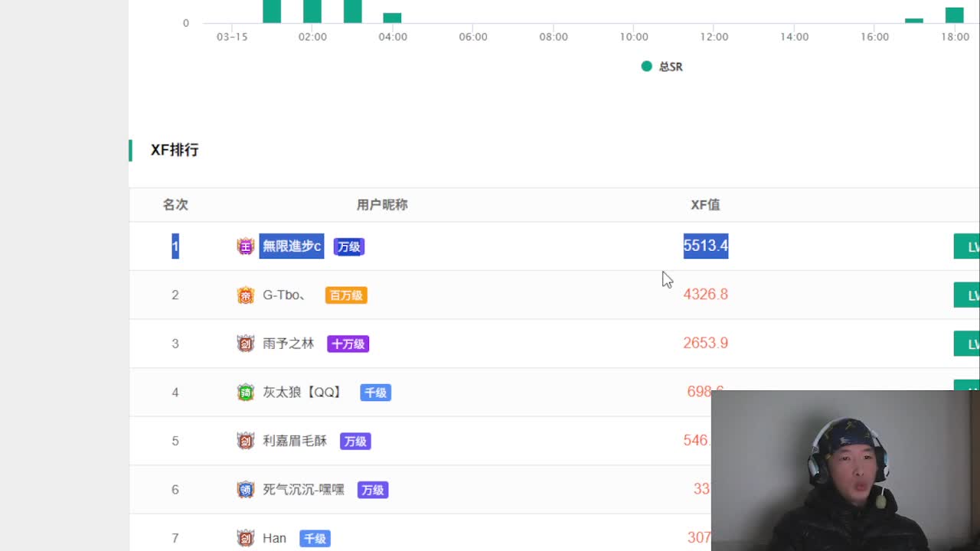Screen dimensions: 980x551
Task: Click the green LV button in the G-Tbo、 row
Action: click(x=966, y=295)
